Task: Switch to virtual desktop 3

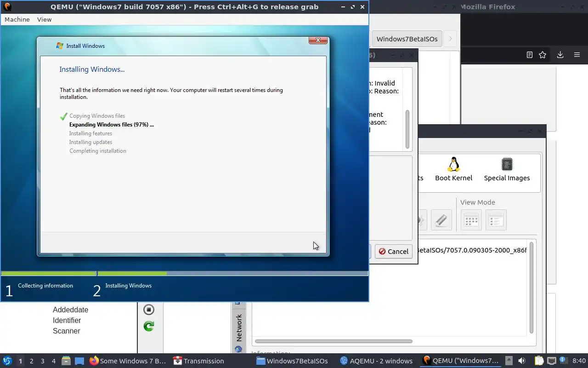Action: click(x=42, y=361)
